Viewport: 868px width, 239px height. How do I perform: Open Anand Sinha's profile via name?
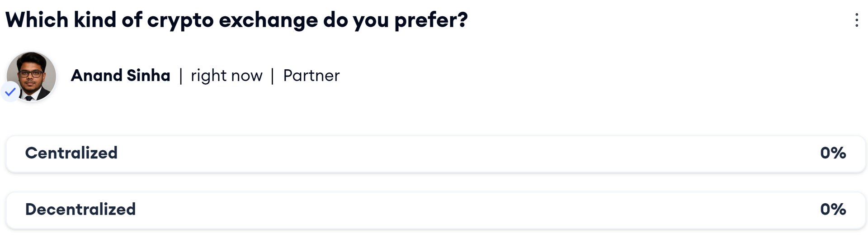pyautogui.click(x=120, y=76)
